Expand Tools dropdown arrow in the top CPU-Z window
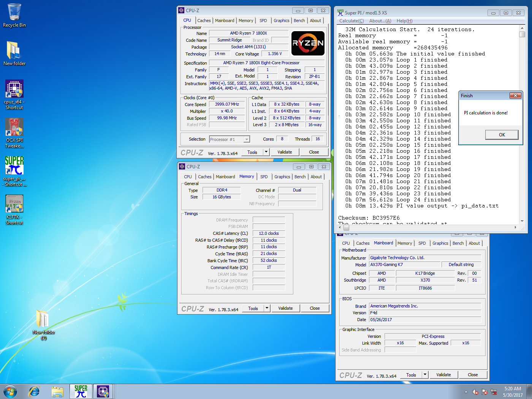Screen dimensions: 532x399 point(266,152)
